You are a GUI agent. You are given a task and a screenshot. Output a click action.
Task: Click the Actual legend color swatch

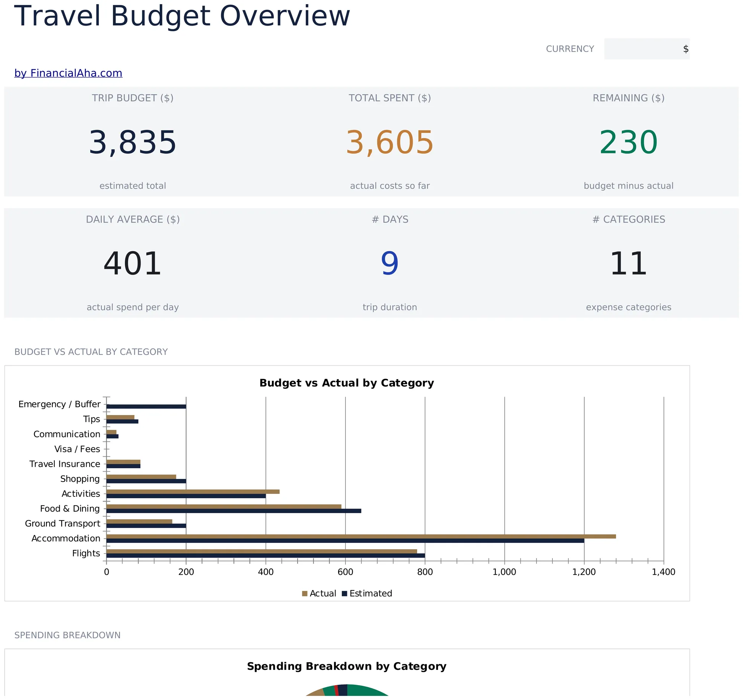point(305,594)
